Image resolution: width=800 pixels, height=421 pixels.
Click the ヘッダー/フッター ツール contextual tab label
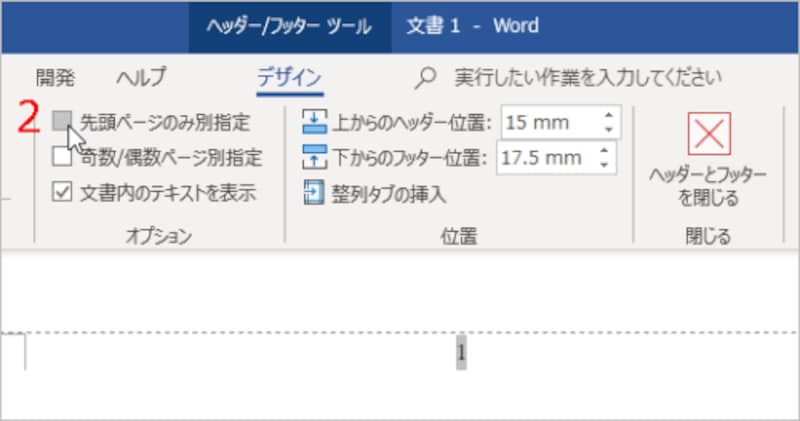tap(289, 27)
